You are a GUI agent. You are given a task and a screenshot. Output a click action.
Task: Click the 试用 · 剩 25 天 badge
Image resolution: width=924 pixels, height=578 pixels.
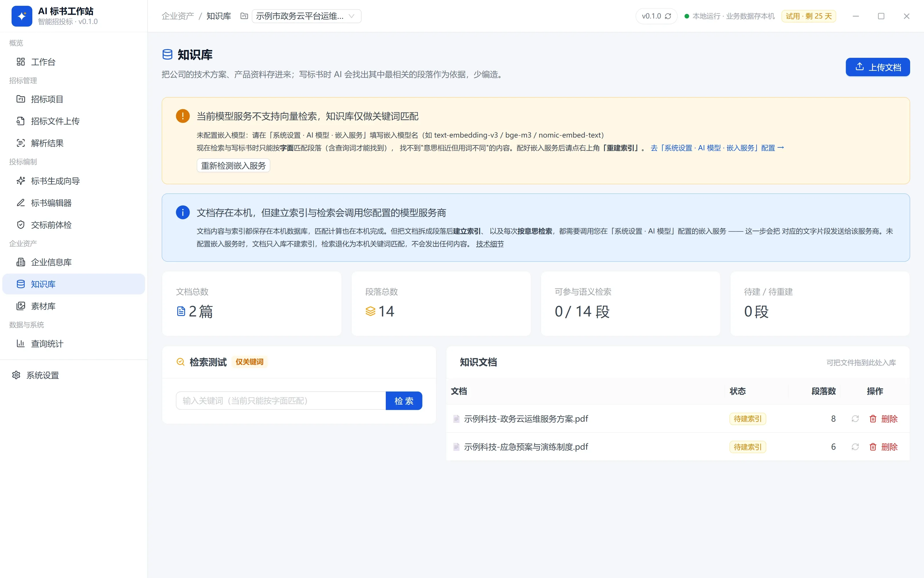click(x=808, y=16)
